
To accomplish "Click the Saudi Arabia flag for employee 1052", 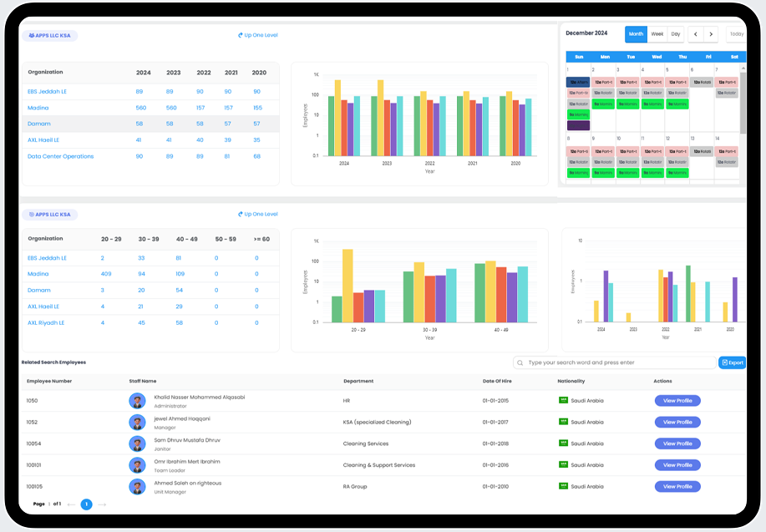I will click(563, 423).
